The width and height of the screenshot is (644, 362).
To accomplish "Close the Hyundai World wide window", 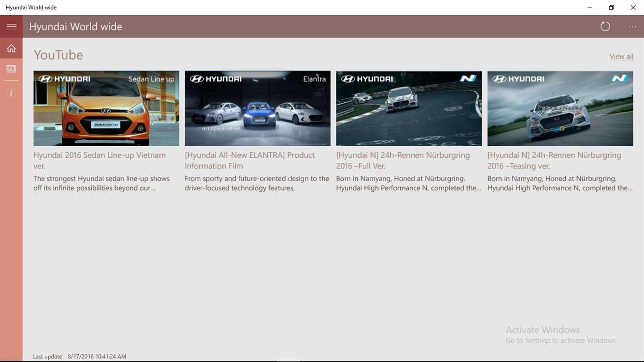I will tap(633, 8).
